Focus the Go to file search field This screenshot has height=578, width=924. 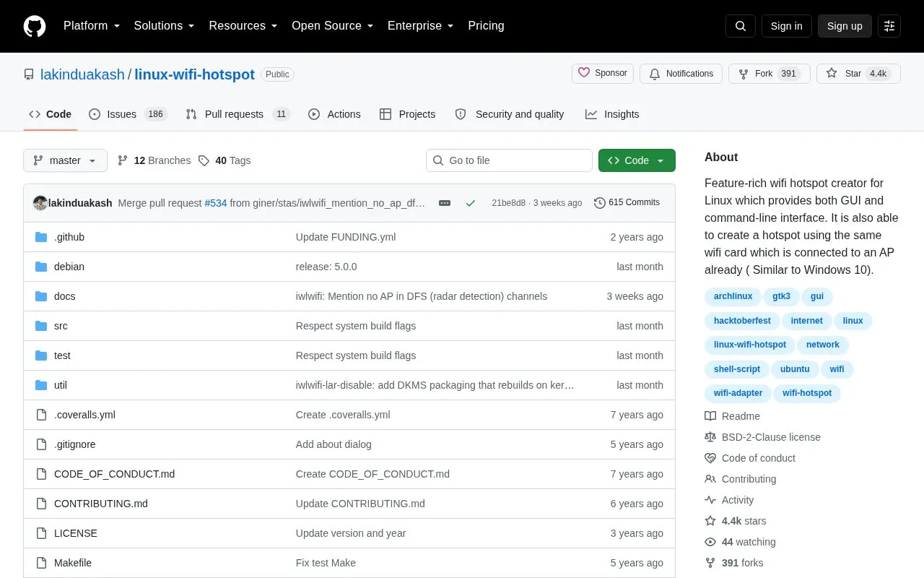pyautogui.click(x=509, y=160)
